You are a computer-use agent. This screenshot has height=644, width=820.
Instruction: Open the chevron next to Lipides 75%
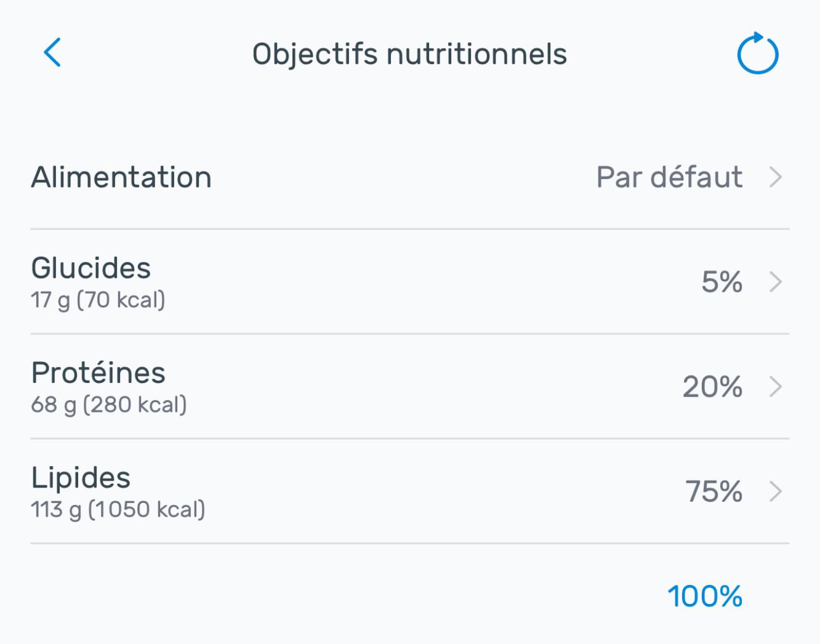click(776, 491)
